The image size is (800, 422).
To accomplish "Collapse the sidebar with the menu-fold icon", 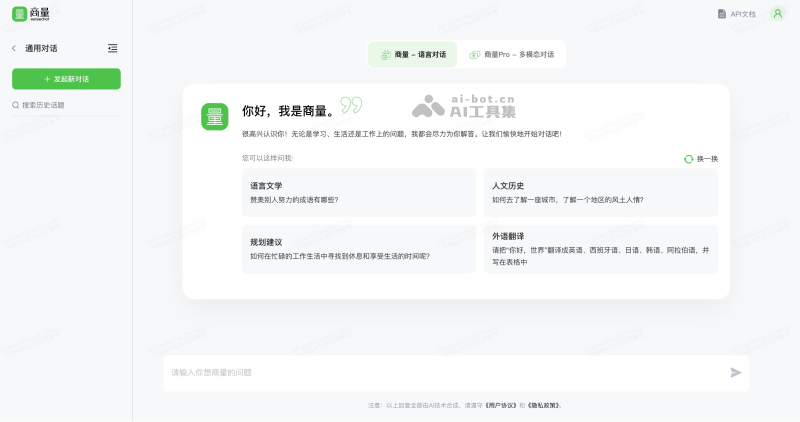I will pos(112,48).
